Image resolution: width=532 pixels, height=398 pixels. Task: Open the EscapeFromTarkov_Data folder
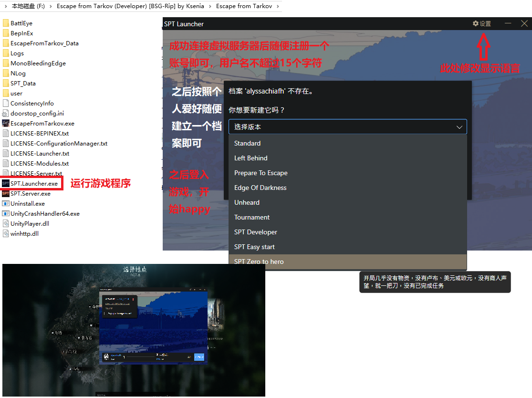point(41,43)
